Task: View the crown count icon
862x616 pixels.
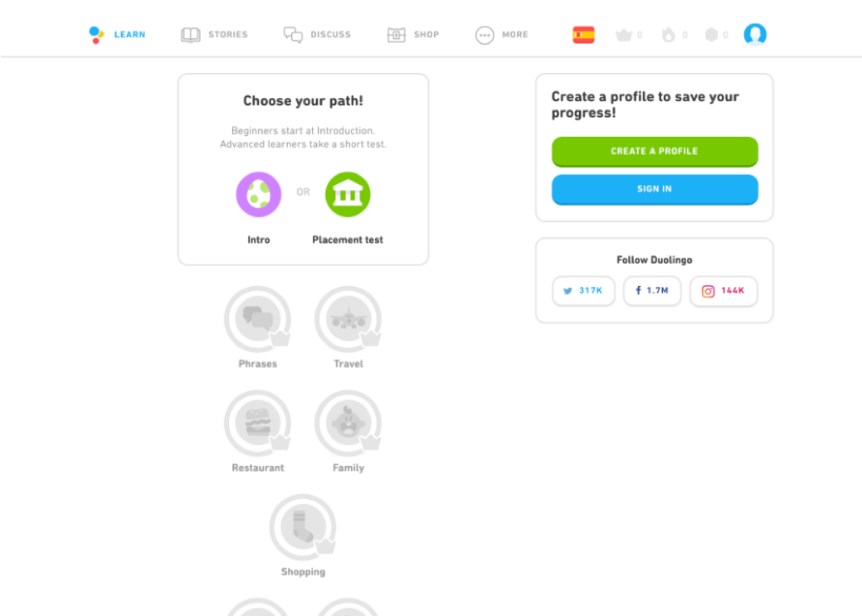Action: coord(623,35)
